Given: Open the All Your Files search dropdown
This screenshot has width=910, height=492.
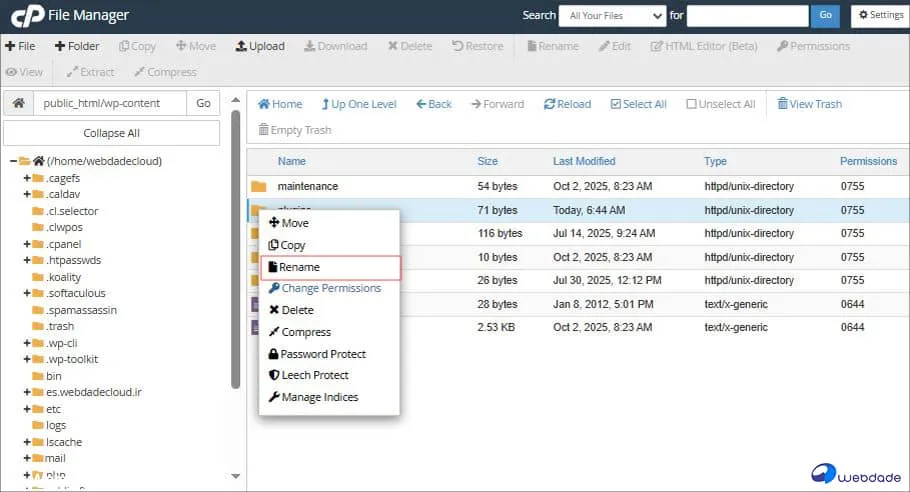Looking at the screenshot, I should click(x=612, y=15).
